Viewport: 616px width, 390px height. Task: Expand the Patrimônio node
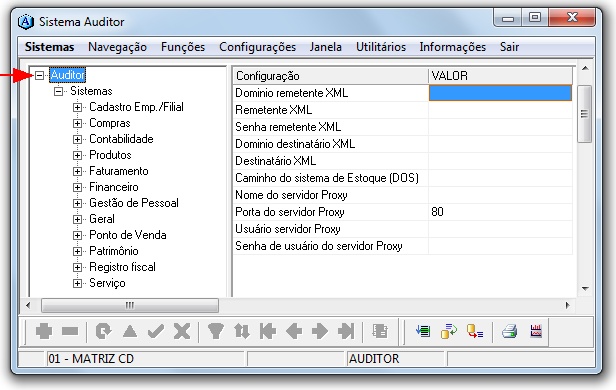click(77, 251)
